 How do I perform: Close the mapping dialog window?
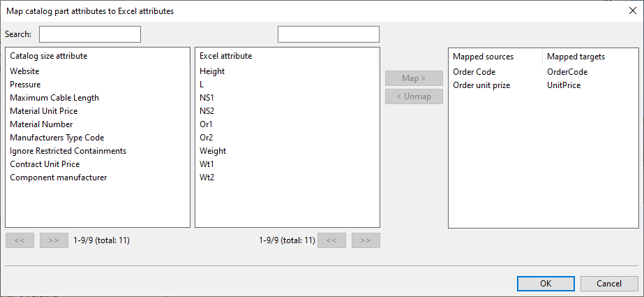coord(631,10)
